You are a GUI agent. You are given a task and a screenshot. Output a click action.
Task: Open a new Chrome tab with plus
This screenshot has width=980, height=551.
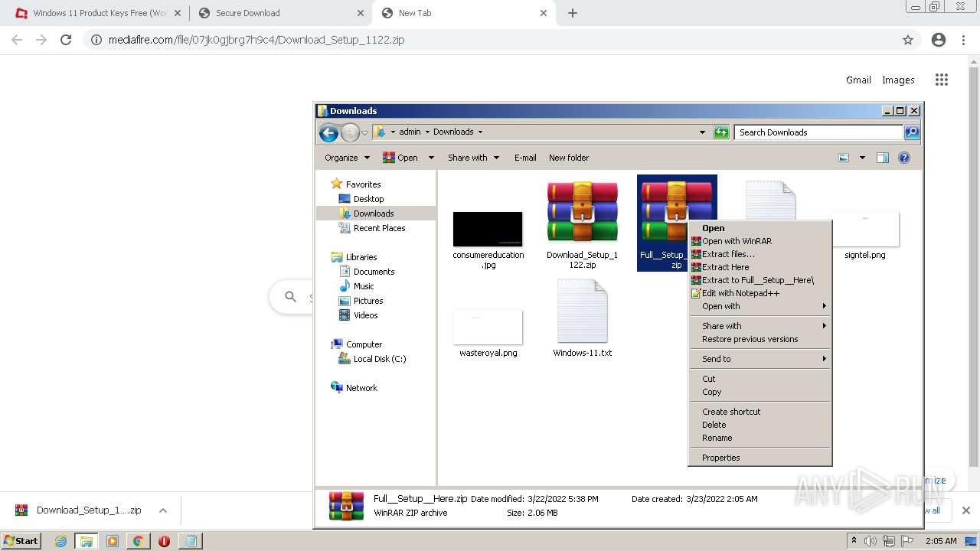point(573,13)
